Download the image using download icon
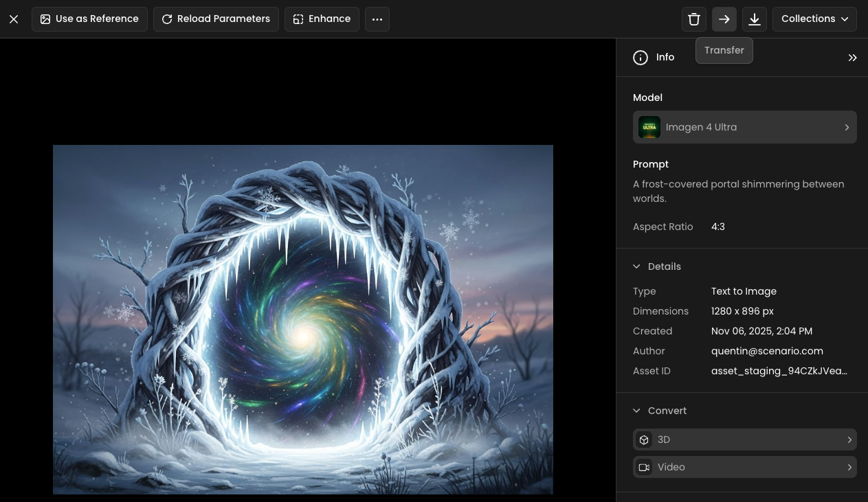This screenshot has width=868, height=502. tap(755, 19)
